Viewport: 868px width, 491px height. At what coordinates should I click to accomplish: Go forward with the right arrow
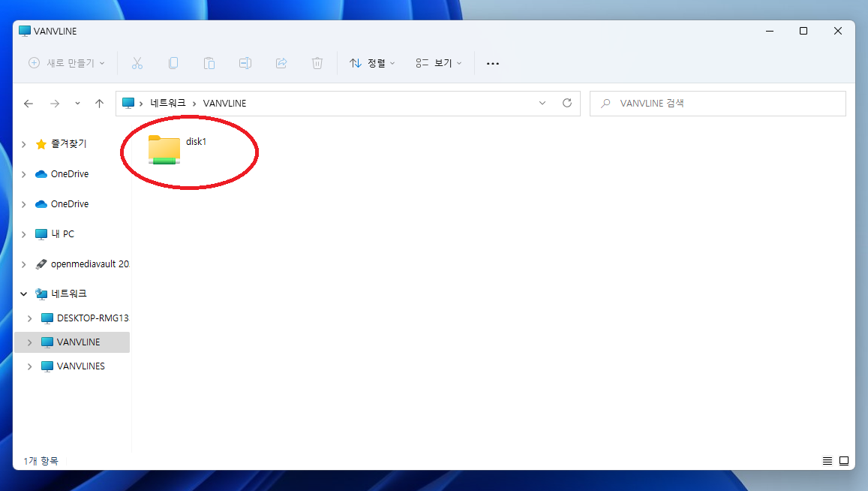click(54, 104)
